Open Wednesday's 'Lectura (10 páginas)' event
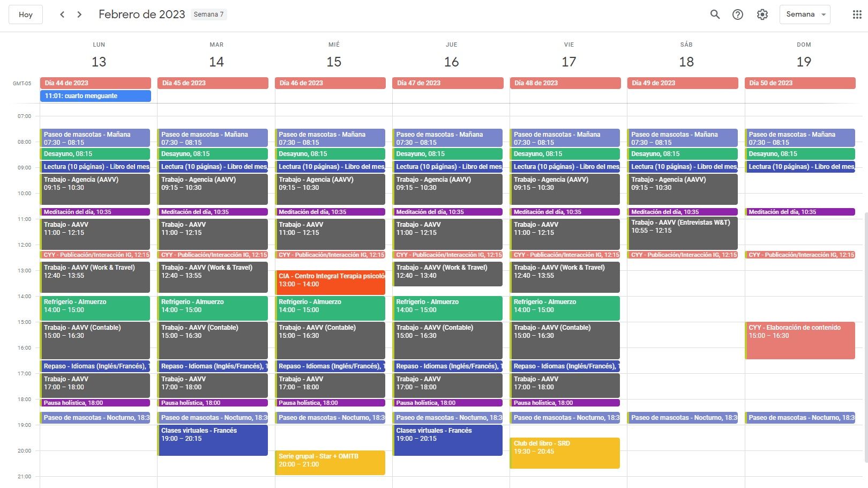The image size is (868, 488). pyautogui.click(x=330, y=167)
